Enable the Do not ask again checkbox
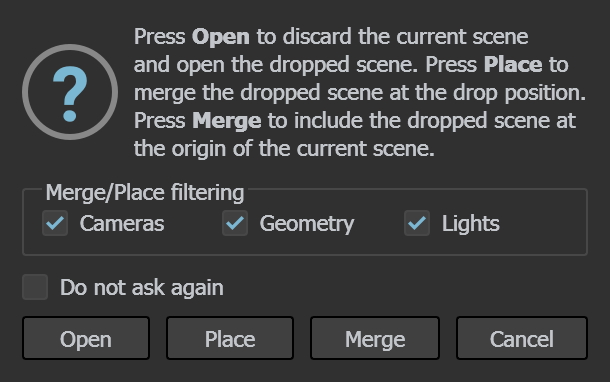 pos(35,287)
